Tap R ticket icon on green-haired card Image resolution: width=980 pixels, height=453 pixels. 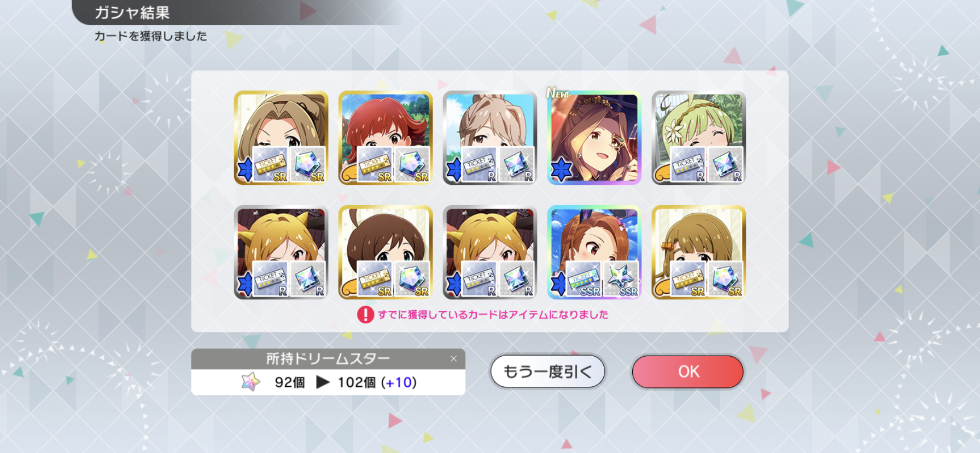click(688, 164)
